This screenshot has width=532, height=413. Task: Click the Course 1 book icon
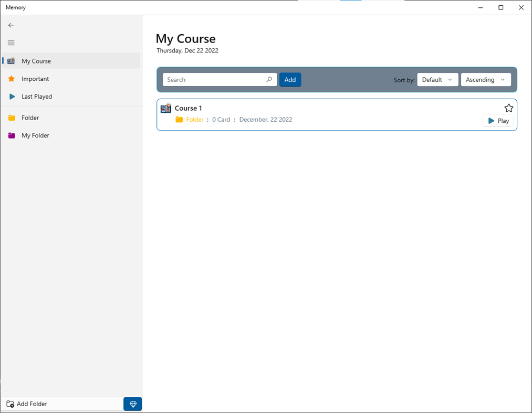click(x=166, y=108)
